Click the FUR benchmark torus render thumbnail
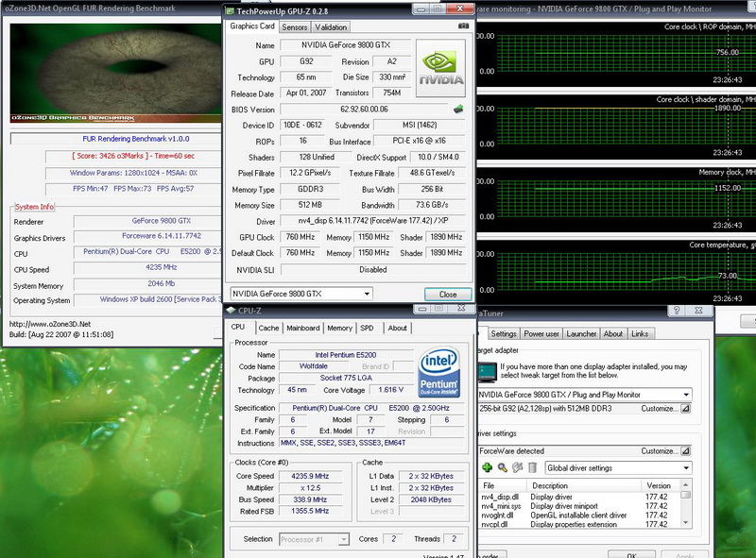This screenshot has height=558, width=756. (x=115, y=74)
